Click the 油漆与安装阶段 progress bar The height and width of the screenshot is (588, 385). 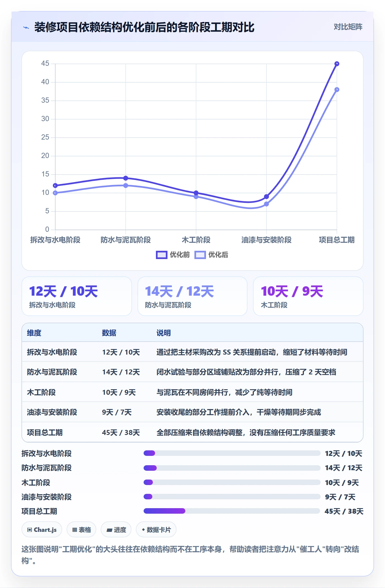232,497
